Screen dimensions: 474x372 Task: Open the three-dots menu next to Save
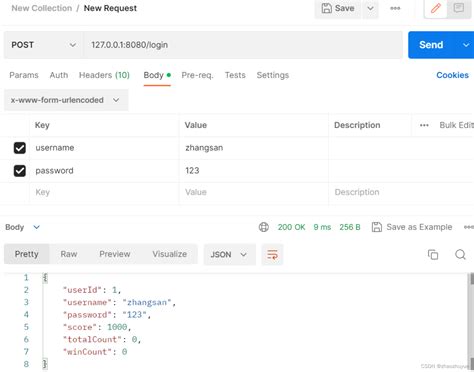(x=395, y=8)
